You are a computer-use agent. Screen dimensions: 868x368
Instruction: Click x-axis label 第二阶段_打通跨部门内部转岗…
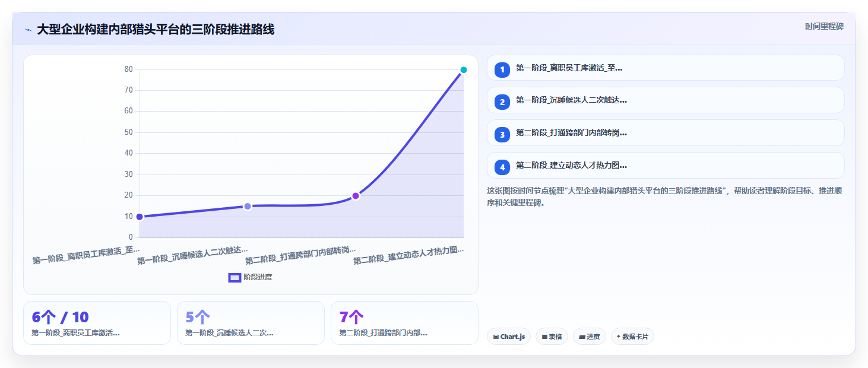pos(300,255)
